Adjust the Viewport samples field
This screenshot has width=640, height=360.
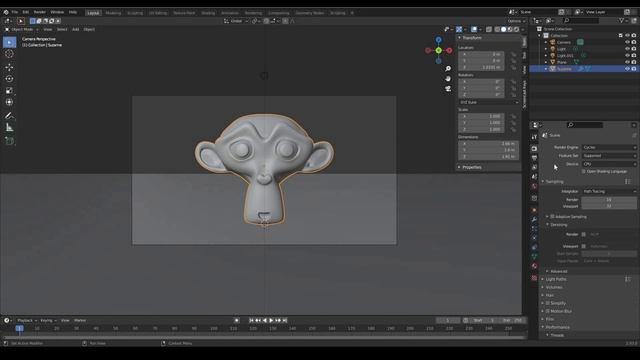pyautogui.click(x=609, y=206)
